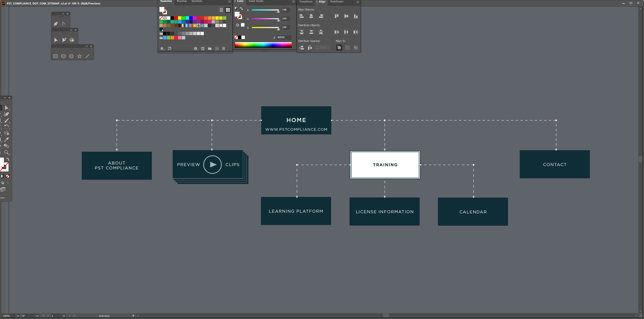The width and height of the screenshot is (644, 319).
Task: Click the RGB color spectrum bar
Action: 263,45
